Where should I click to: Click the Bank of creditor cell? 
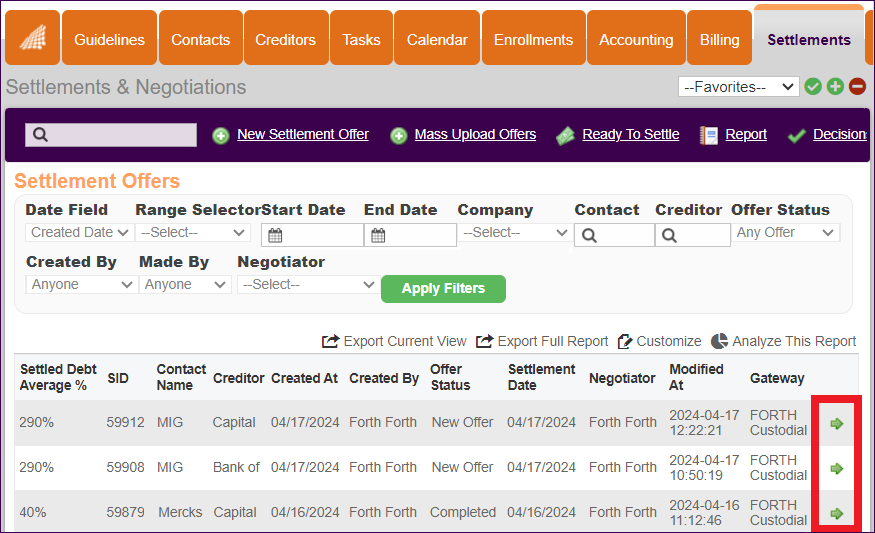(x=236, y=467)
